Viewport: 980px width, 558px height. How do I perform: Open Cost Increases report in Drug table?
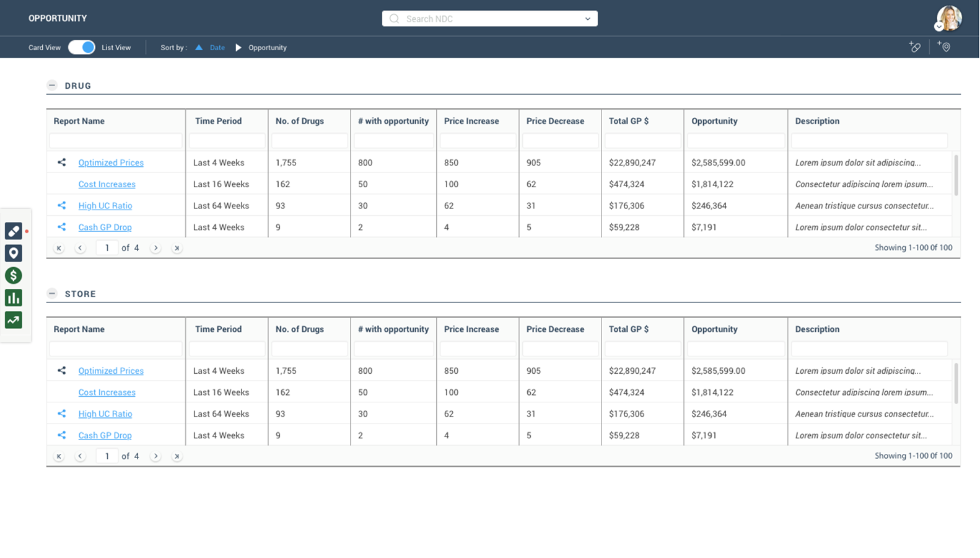107,184
